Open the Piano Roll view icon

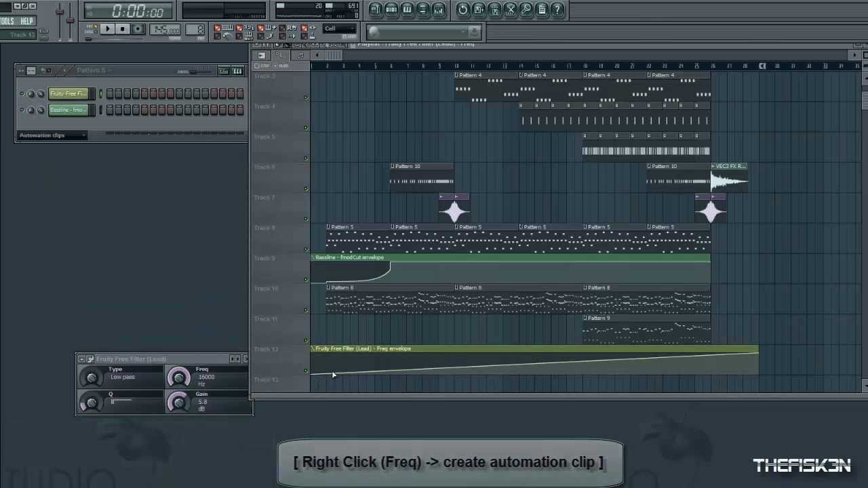(x=407, y=9)
